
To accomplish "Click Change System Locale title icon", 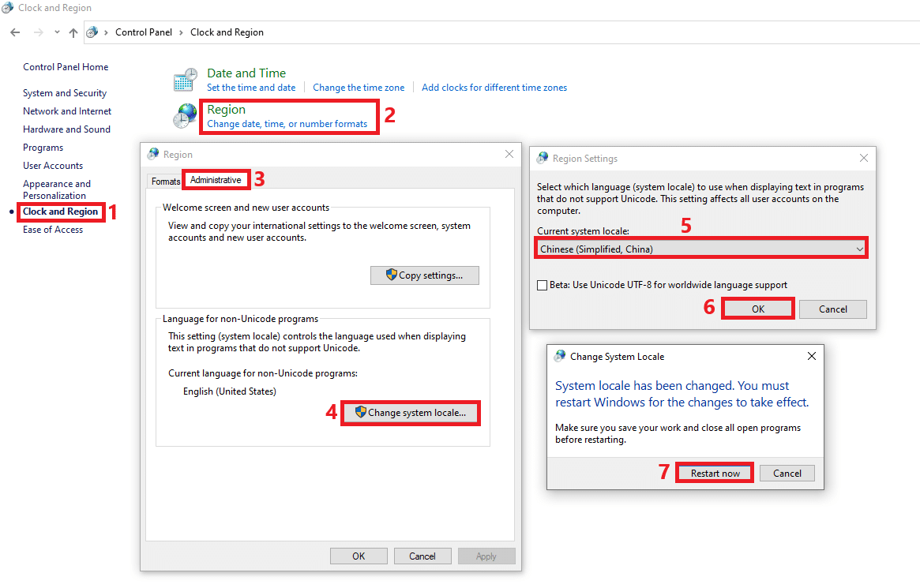I will click(x=561, y=356).
